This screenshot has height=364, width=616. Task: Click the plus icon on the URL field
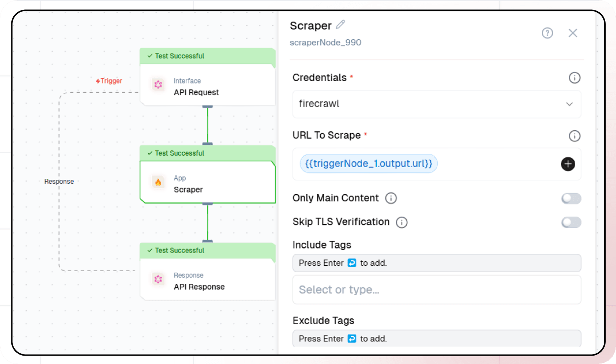[568, 164]
